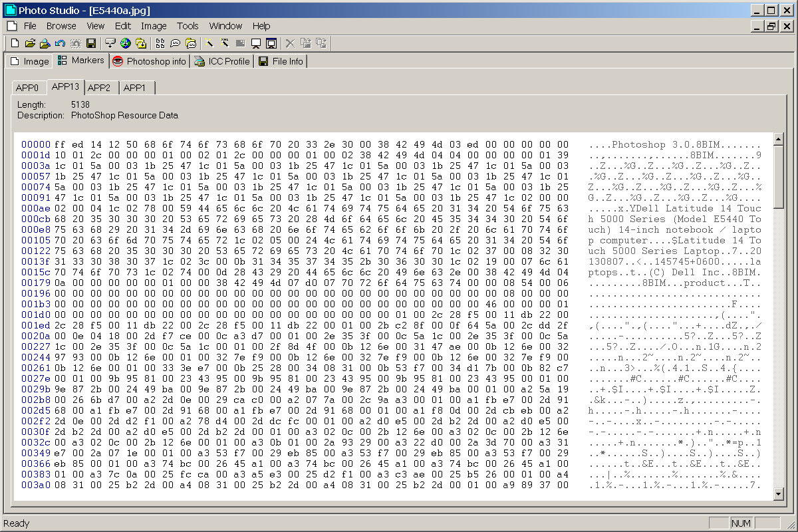Click the New file toolbar icon
798x532 pixels.
pyautogui.click(x=15, y=43)
